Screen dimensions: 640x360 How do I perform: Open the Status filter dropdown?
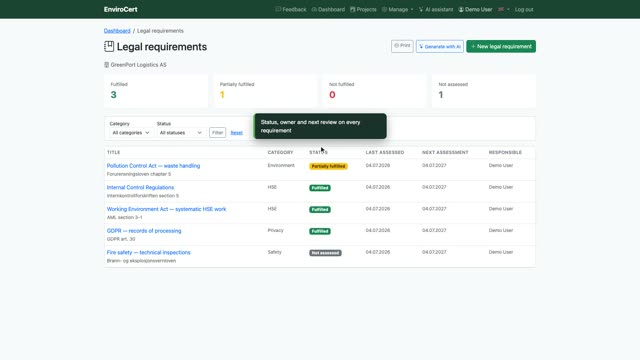point(180,133)
